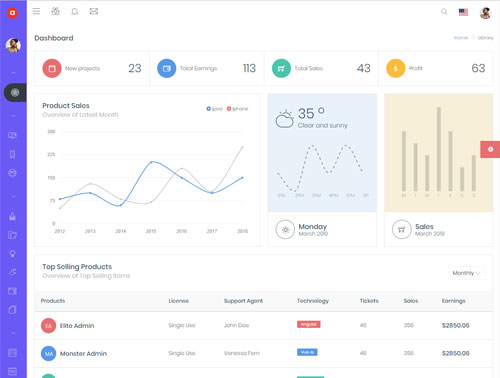Open the notifications bell icon

coord(75,11)
